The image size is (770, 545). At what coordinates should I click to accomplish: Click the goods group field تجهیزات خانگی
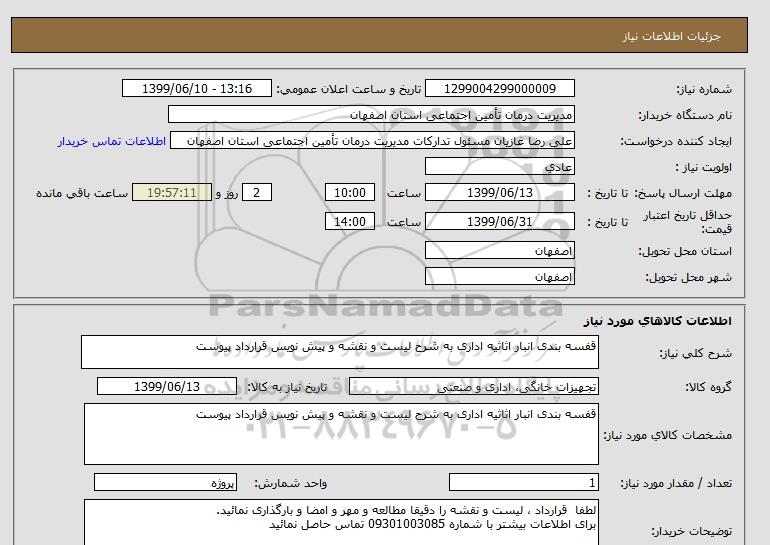tap(473, 386)
